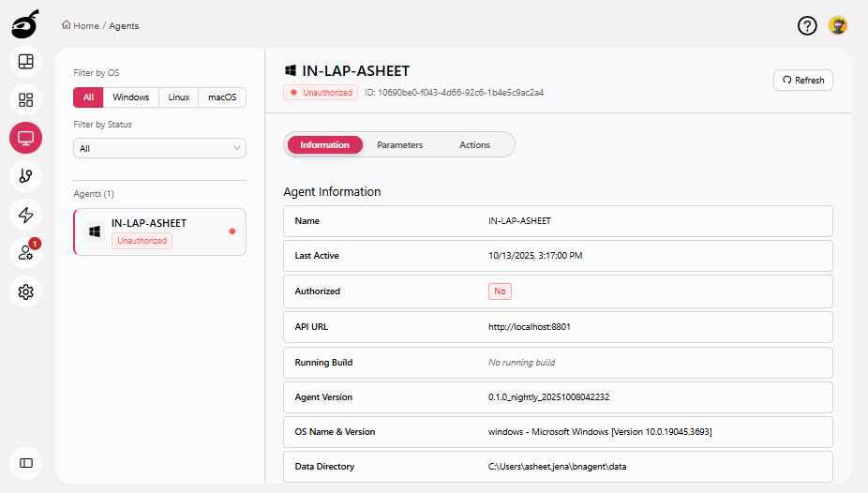
Task: Open the grid tiles icon in sidebar
Action: (x=26, y=99)
